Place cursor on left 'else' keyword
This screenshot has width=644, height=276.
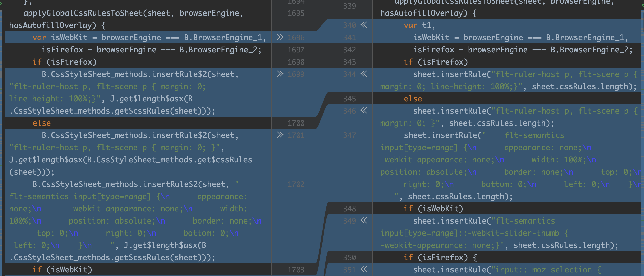[x=42, y=123]
